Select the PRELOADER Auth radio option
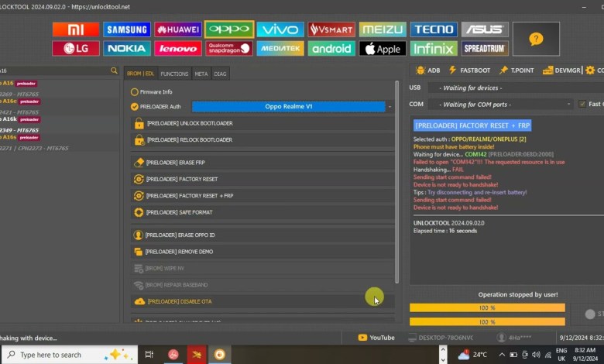Viewport: 604px width, 364px height. click(x=135, y=107)
